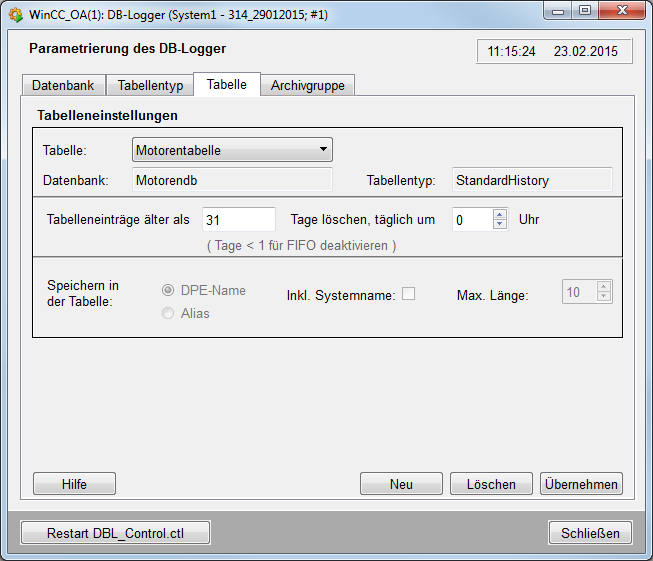The width and height of the screenshot is (653, 561).
Task: Toggle the Inkl. Systemname checkbox
Action: 408,294
